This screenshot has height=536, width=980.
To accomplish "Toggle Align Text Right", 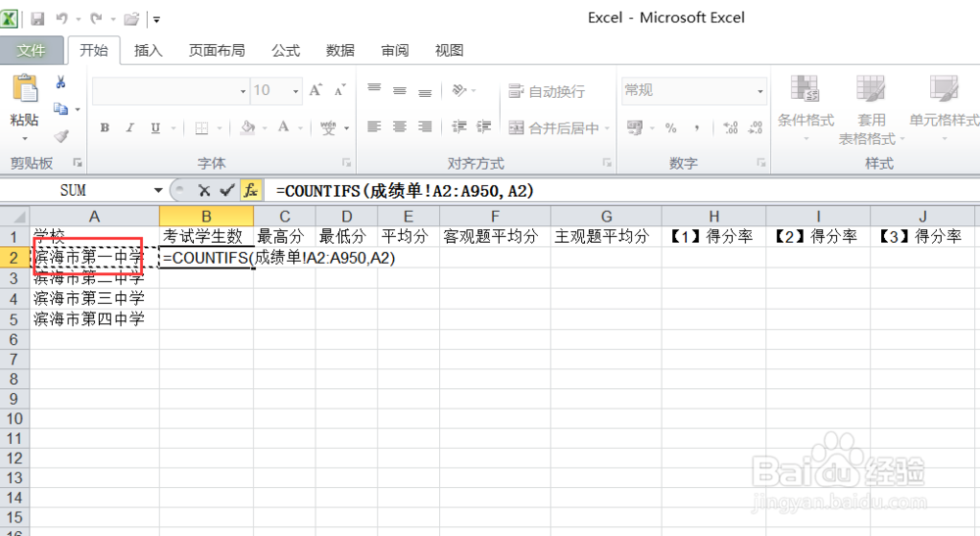I will point(425,126).
